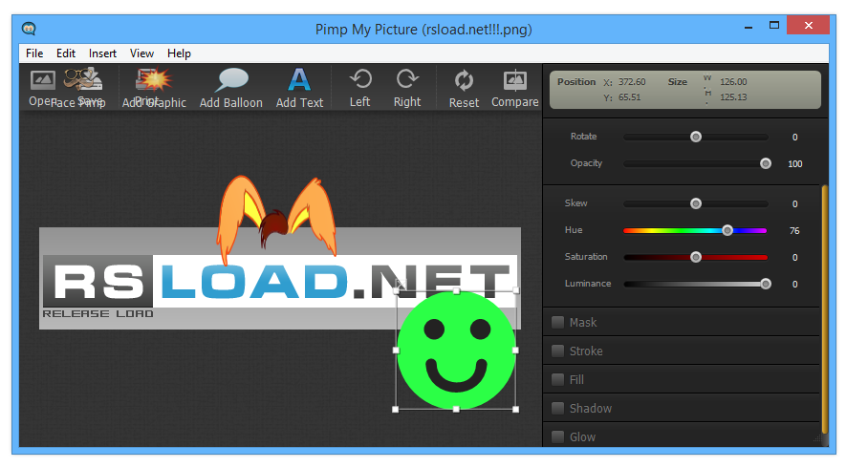The height and width of the screenshot is (468, 868).
Task: Click the rainbow Hue slider knob
Action: click(x=727, y=230)
